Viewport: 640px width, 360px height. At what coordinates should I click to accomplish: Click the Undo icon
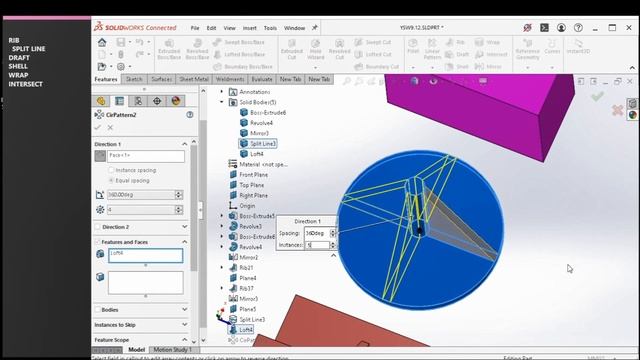(140, 42)
